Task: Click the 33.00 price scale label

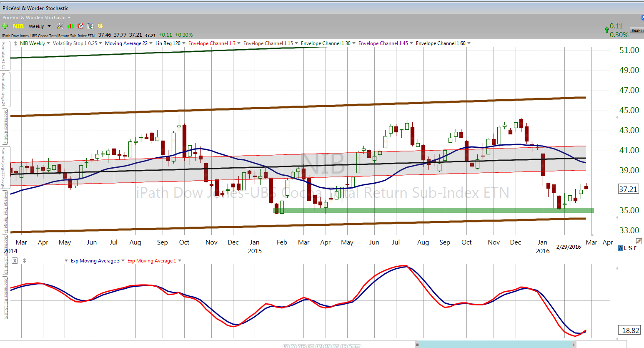Action: pyautogui.click(x=629, y=230)
